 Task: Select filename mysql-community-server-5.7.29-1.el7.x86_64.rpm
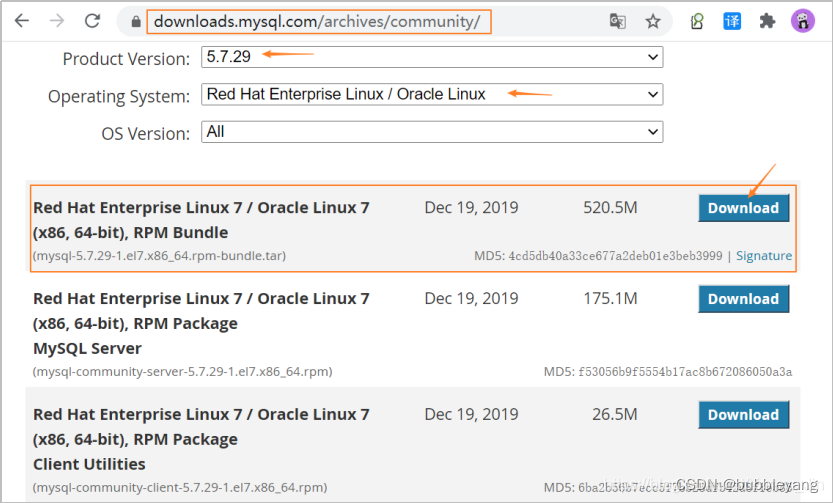(183, 372)
